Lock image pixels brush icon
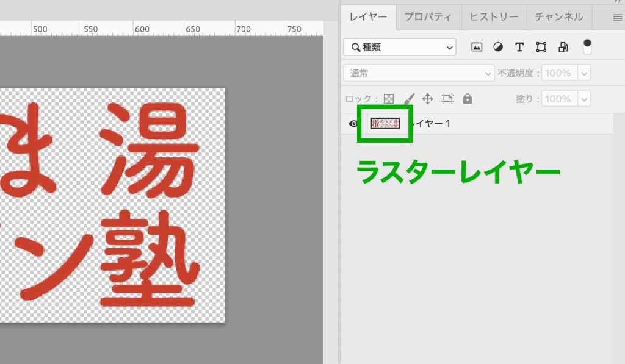 (410, 98)
